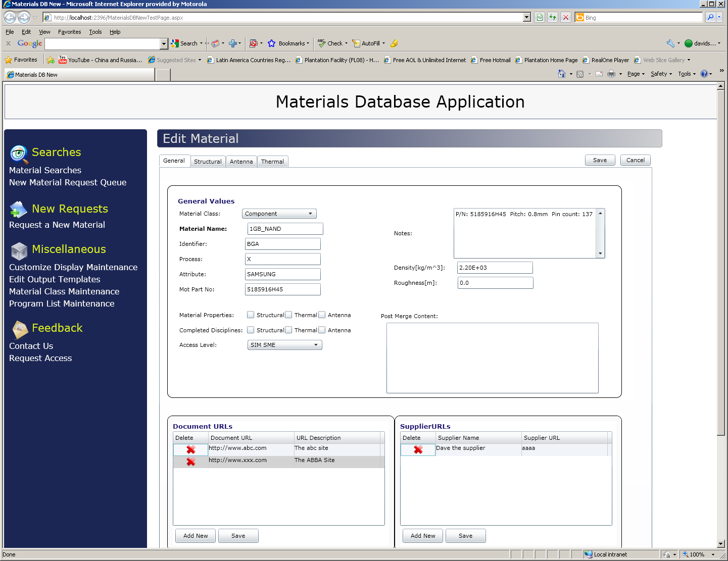728x561 pixels.
Task: Click the Feedback envelope icon
Action: pyautogui.click(x=20, y=330)
